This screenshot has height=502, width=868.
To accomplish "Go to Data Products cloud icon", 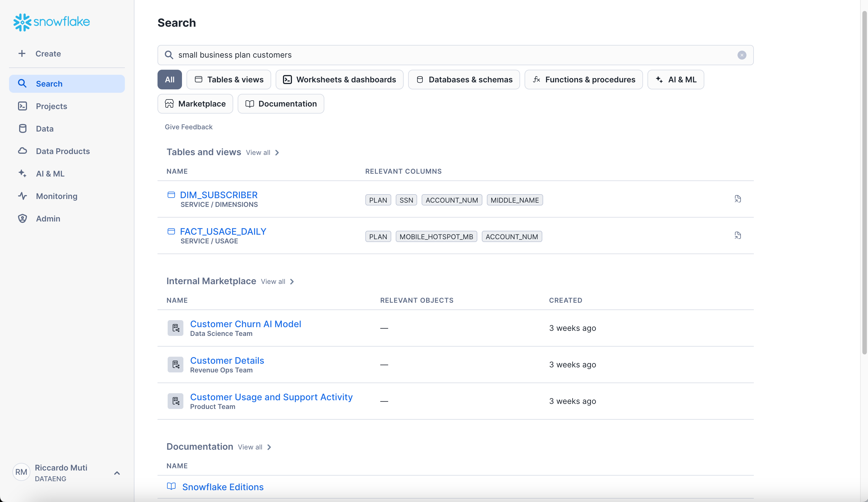I will click(23, 151).
